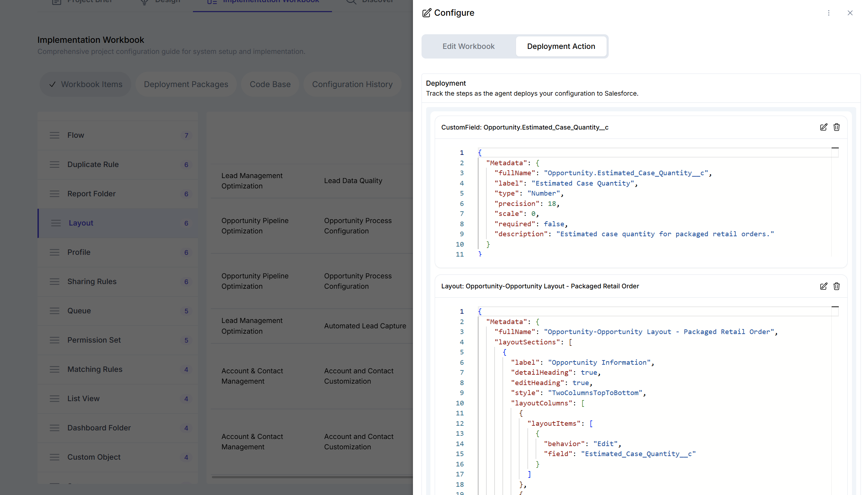This screenshot has height=495, width=868.
Task: Select the Report Folder workbook item
Action: pyautogui.click(x=118, y=194)
